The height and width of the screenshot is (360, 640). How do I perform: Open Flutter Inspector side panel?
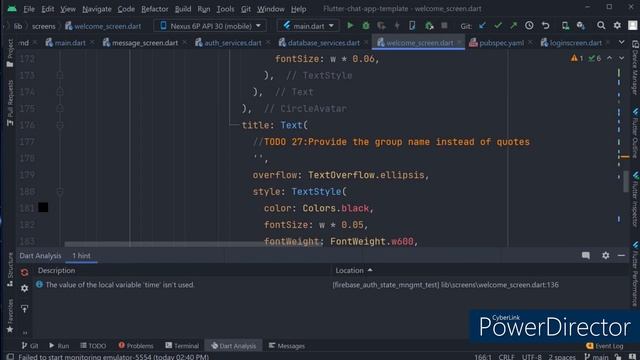[x=635, y=199]
